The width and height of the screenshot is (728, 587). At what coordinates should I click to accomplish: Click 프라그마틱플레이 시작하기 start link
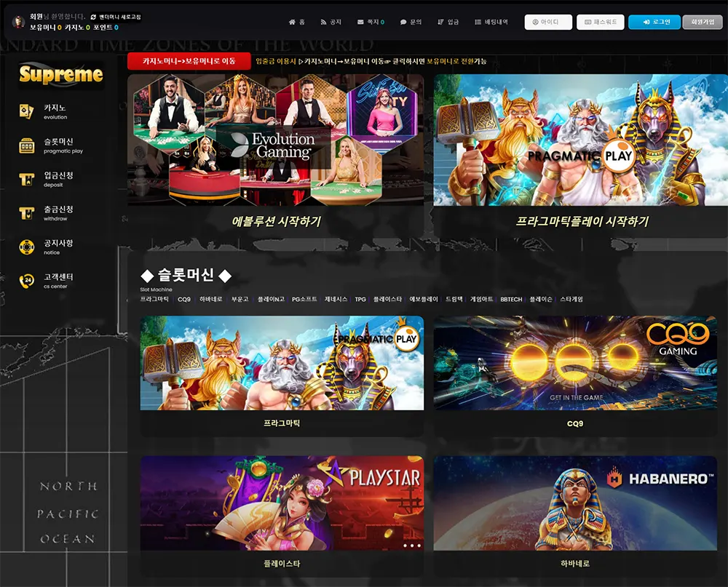coord(582,221)
